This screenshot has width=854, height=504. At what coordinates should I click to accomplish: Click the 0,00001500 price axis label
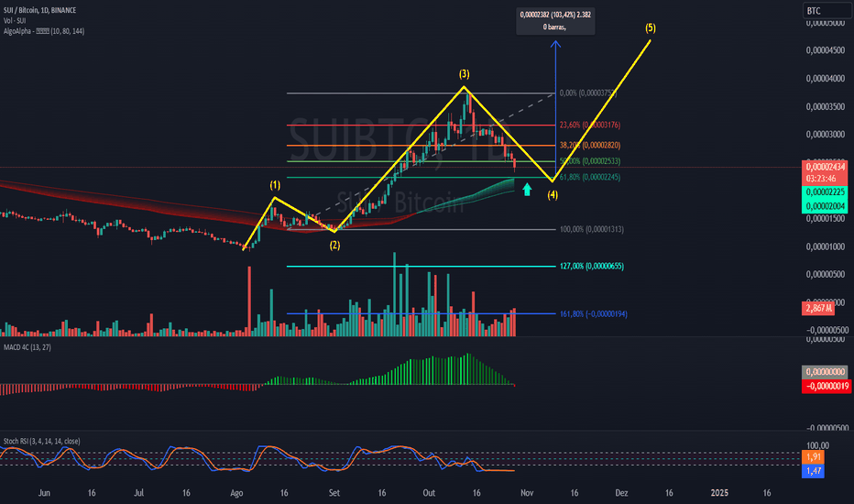point(825,218)
